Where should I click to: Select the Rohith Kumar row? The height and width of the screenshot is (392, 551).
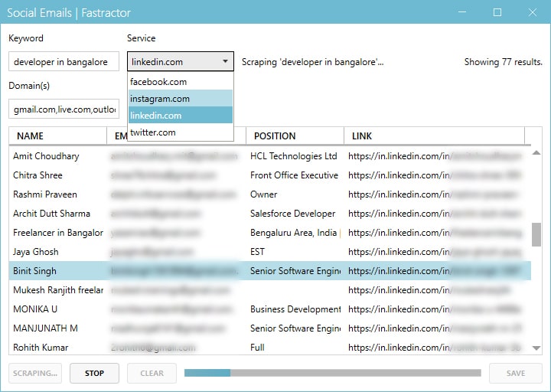point(270,347)
